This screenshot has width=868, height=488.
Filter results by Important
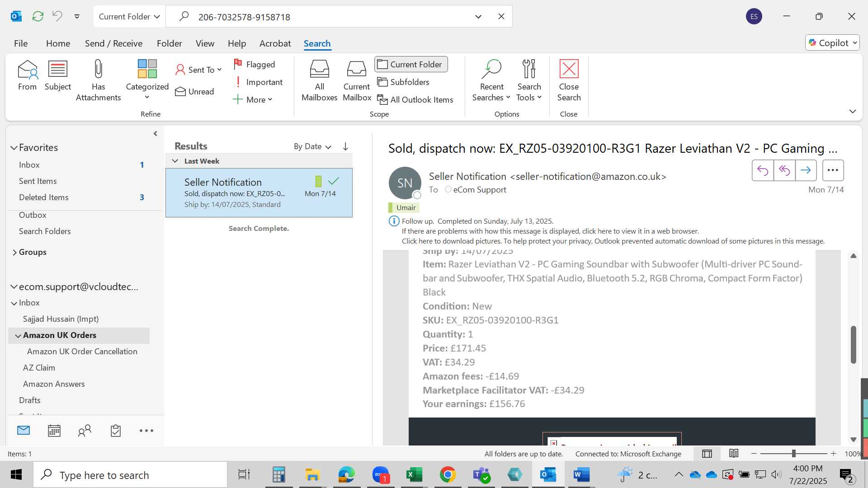point(258,82)
